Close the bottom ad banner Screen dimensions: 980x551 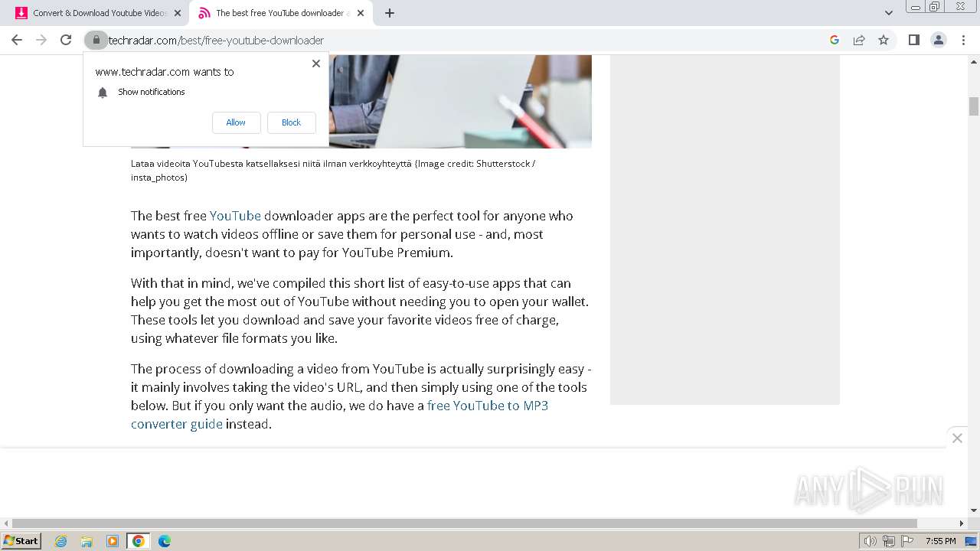957,438
